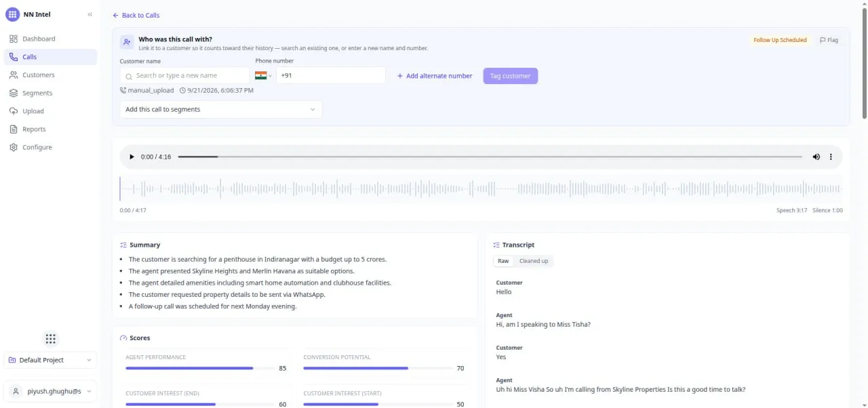Click the Summary section checklist icon

(123, 245)
